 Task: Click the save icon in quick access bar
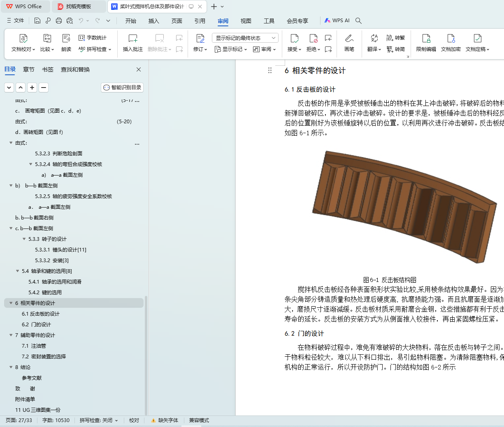(x=37, y=21)
